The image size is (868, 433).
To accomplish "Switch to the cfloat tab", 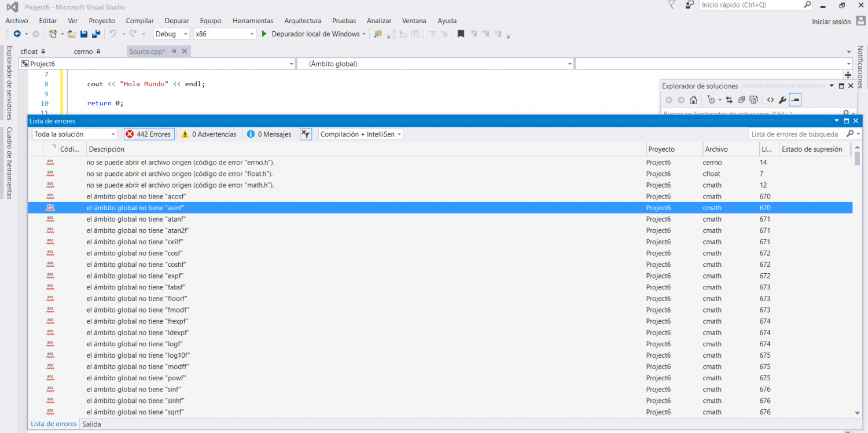I will [29, 52].
